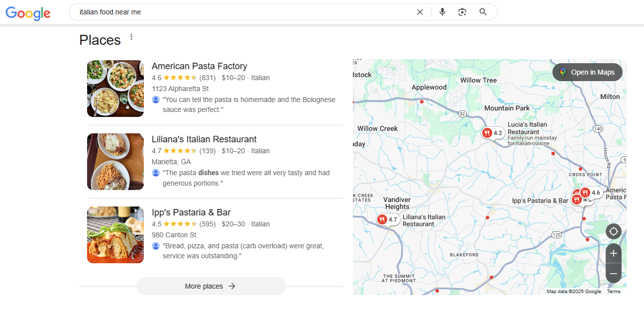
Task: Click the Vandiver Heights map label
Action: (x=397, y=203)
